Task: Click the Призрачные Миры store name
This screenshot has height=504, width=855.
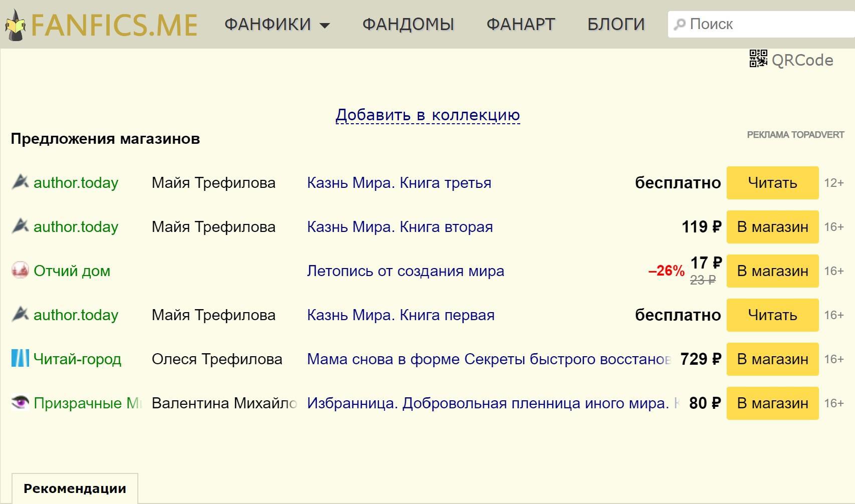Action: [88, 403]
